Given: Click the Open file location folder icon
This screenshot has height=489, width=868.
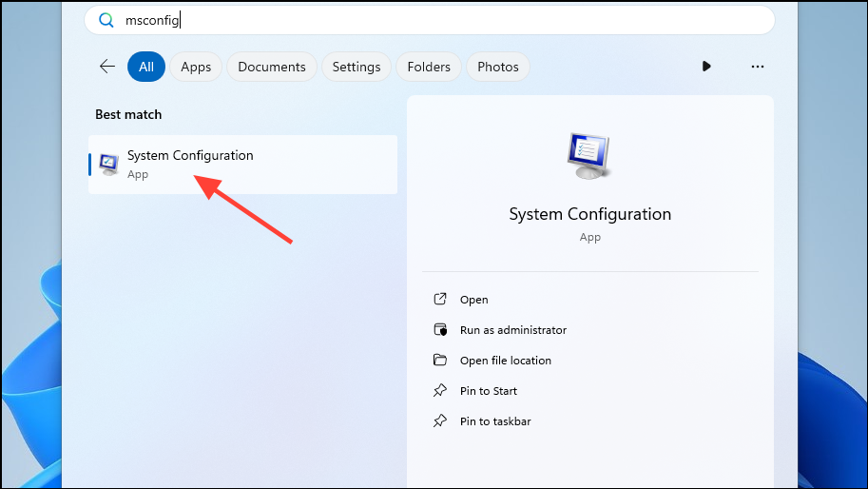Looking at the screenshot, I should [x=439, y=360].
